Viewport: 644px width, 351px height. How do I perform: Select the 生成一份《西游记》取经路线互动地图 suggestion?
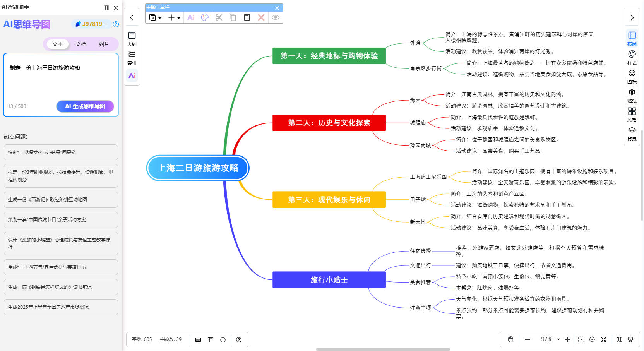61,200
